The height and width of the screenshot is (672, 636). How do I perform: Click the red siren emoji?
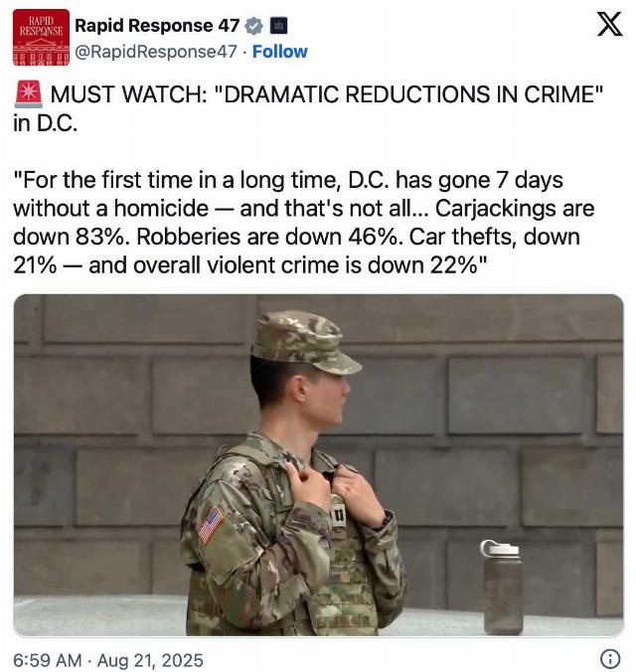click(29, 93)
